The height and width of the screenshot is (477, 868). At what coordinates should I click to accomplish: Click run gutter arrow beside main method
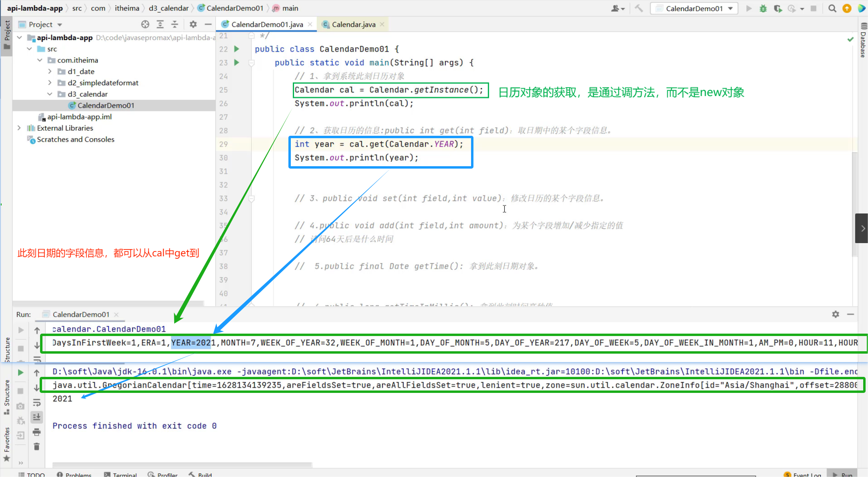click(237, 62)
